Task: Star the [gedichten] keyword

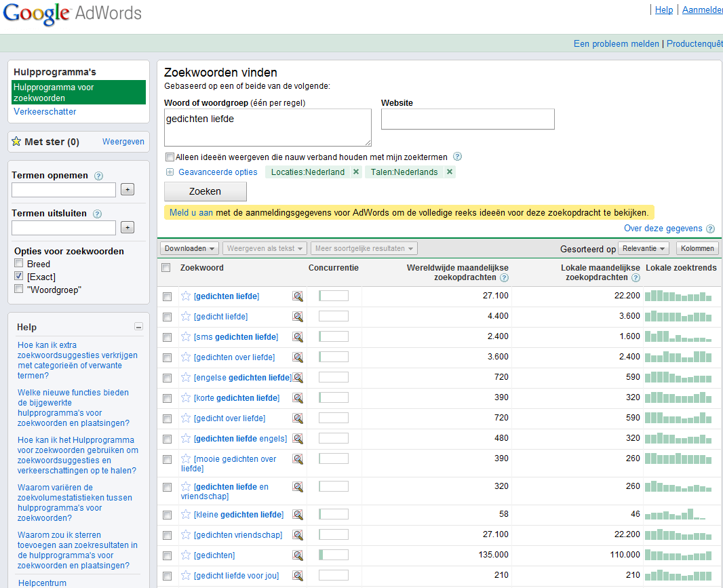Action: (186, 555)
